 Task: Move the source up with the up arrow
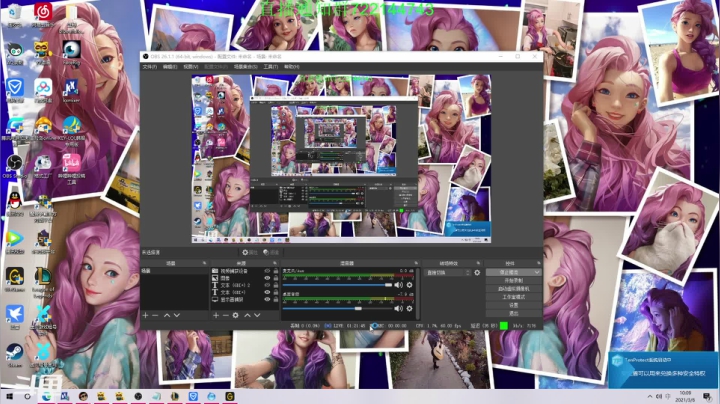247,315
